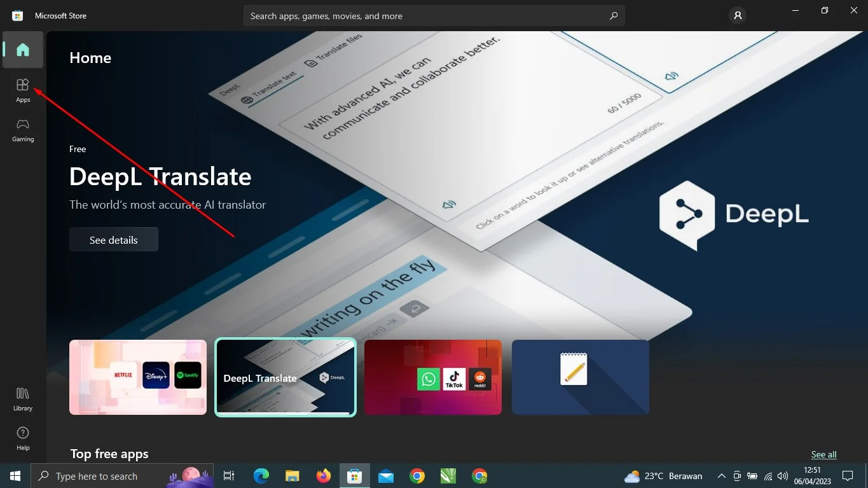The width and height of the screenshot is (868, 488).
Task: Click the Meet Now camera icon in the system tray
Action: click(x=737, y=476)
